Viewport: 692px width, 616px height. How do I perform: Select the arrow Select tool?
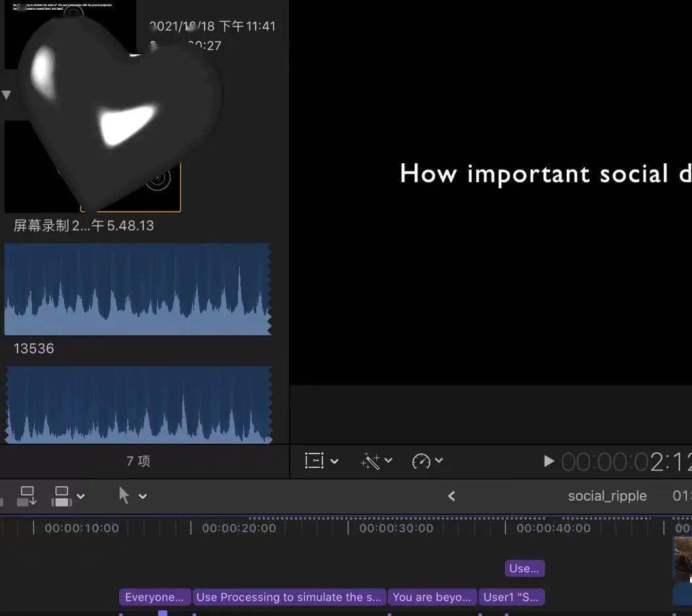124,495
